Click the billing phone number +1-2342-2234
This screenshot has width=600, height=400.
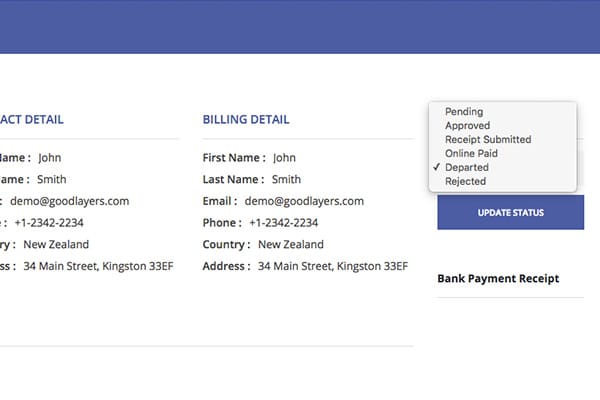[x=284, y=223]
